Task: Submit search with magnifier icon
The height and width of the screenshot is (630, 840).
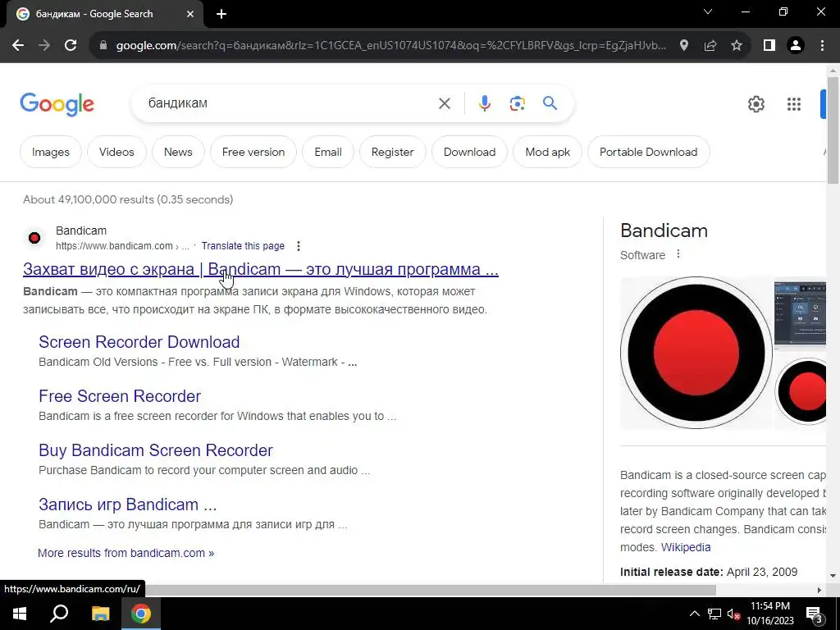Action: coord(550,103)
